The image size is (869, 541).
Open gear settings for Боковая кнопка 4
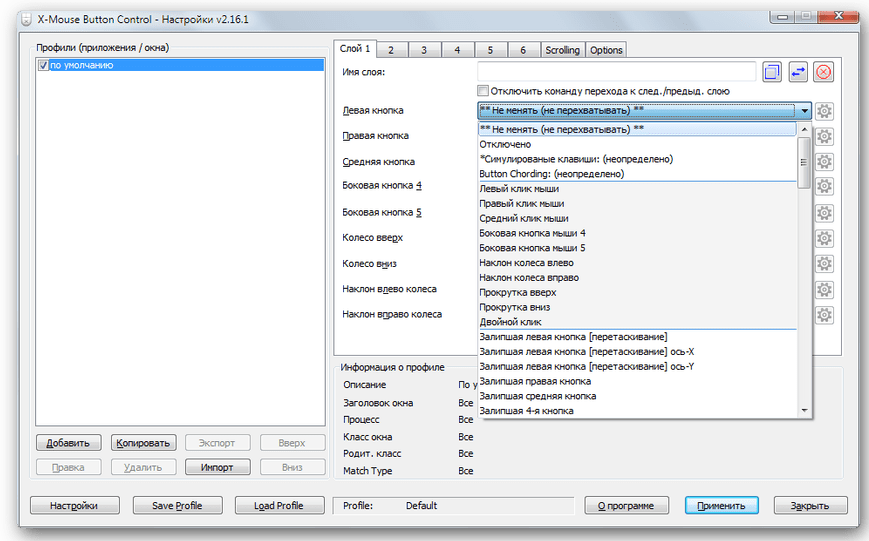tap(824, 186)
